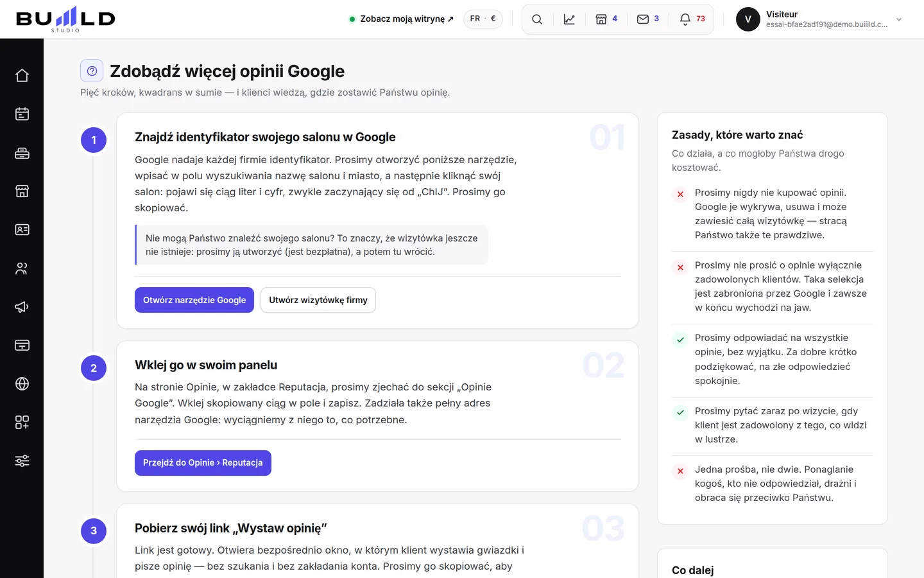Click the search magnifier icon
This screenshot has width=924, height=578.
tap(537, 19)
